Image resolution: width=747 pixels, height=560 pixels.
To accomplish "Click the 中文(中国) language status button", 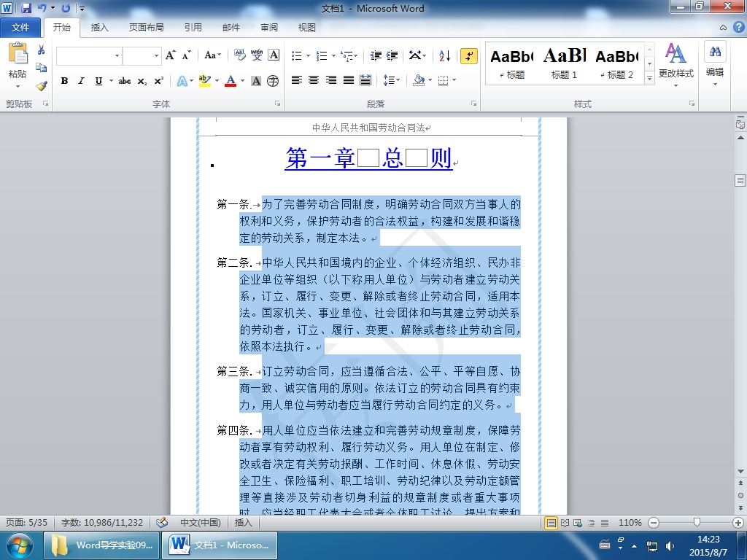I will [201, 522].
